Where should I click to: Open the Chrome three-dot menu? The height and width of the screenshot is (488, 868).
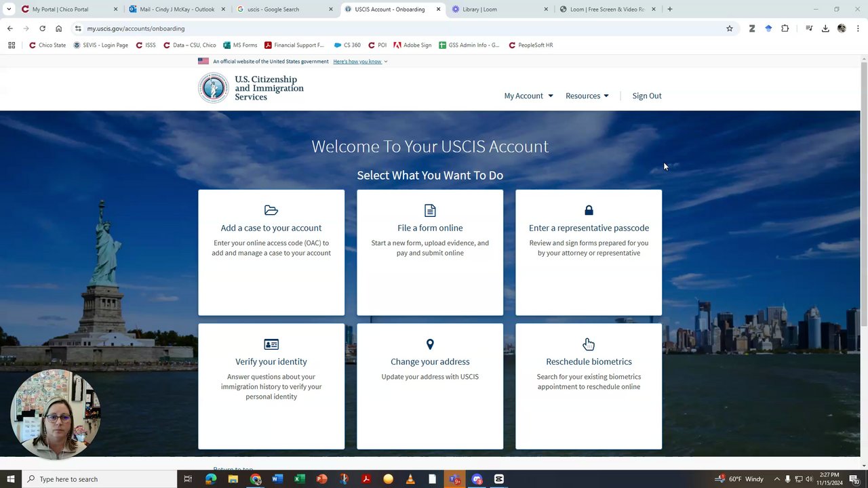[x=858, y=28]
